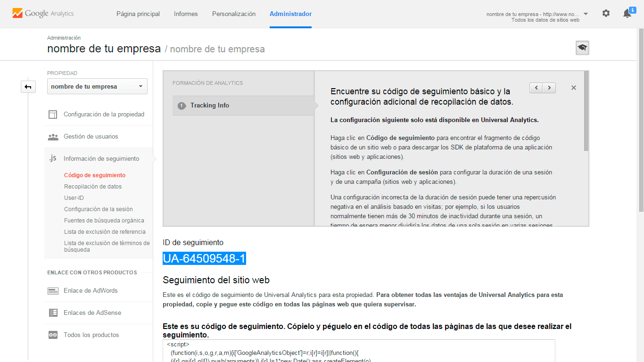This screenshot has height=362, width=644.
Task: Switch to the Informes tab
Action: pos(186,14)
